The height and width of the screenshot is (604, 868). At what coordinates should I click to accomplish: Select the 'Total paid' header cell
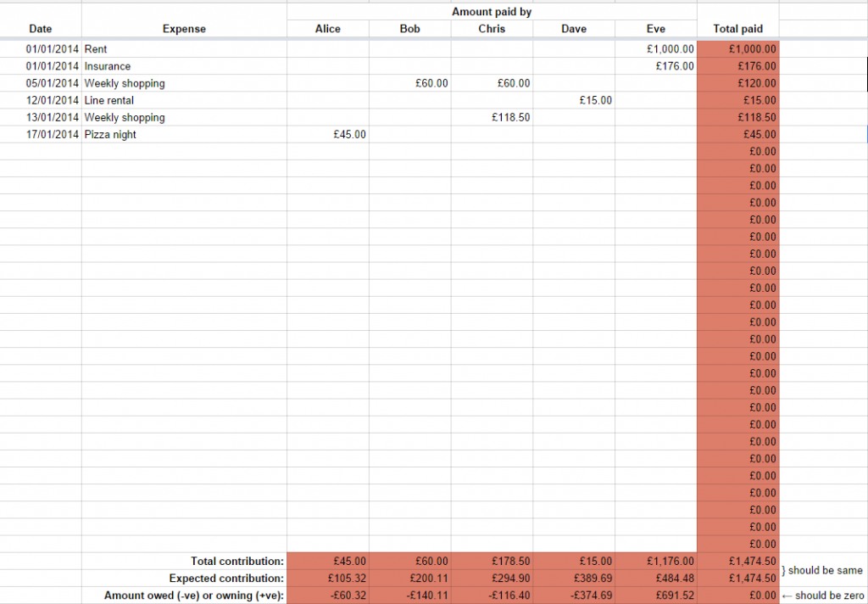(x=737, y=28)
